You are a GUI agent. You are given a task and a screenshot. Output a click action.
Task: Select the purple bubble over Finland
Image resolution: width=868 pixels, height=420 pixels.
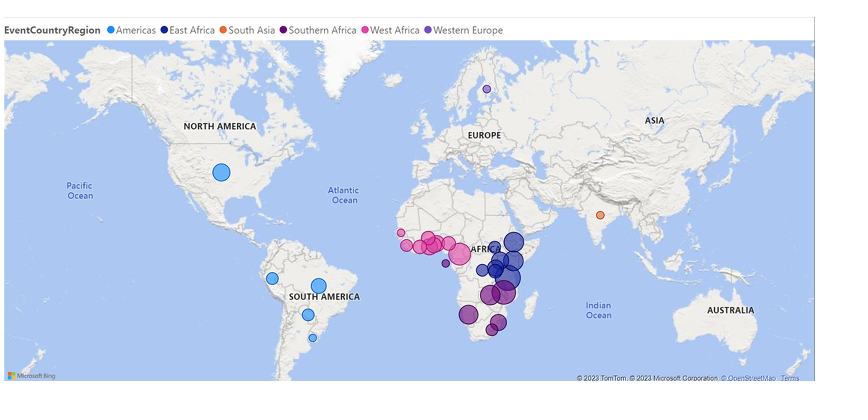[x=486, y=89]
